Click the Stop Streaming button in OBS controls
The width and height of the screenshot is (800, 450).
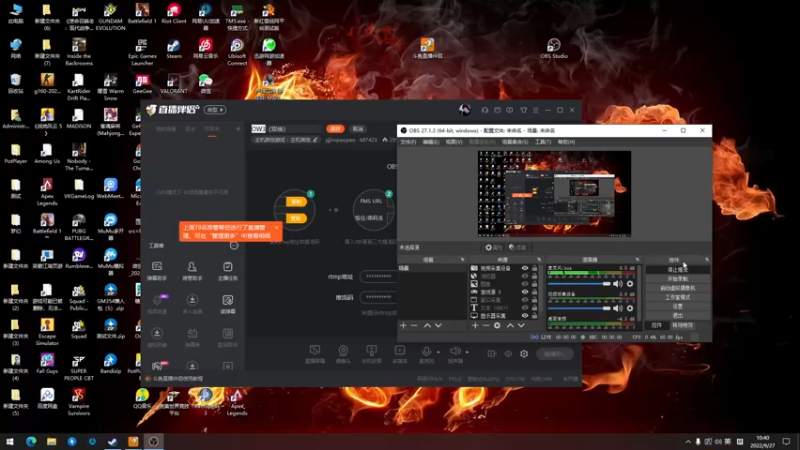[678, 269]
